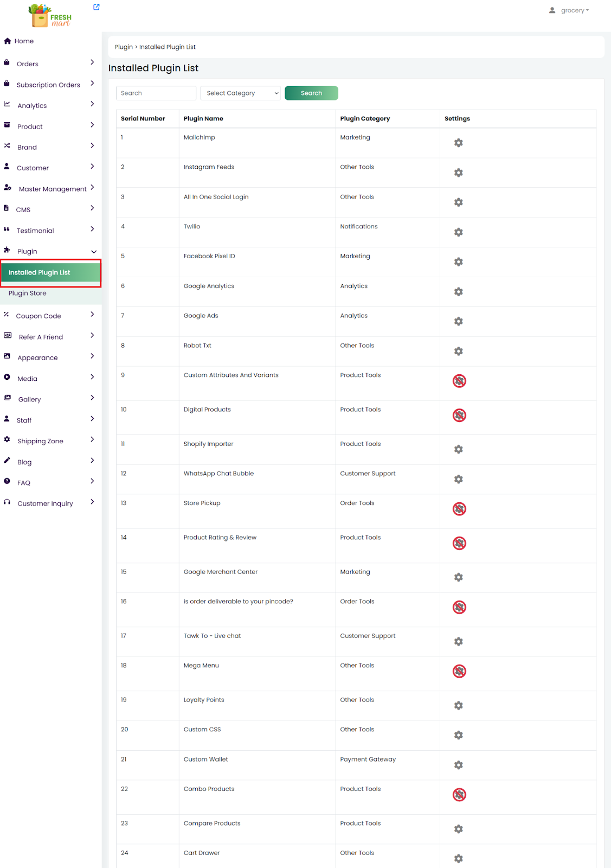Click disabled settings icon for Digital Products
The height and width of the screenshot is (868, 611).
pos(459,416)
